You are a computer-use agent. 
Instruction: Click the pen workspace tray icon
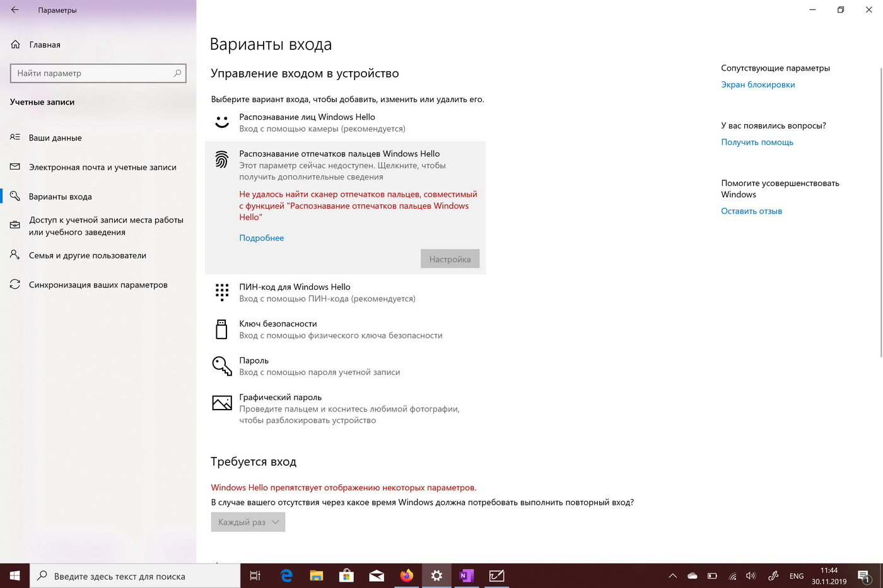[773, 575]
